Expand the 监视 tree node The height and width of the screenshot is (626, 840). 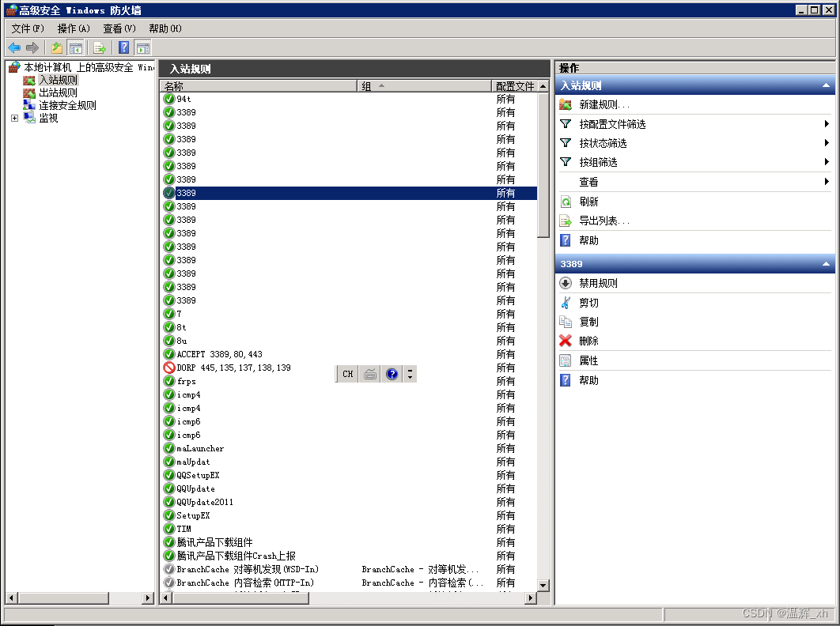(14, 118)
